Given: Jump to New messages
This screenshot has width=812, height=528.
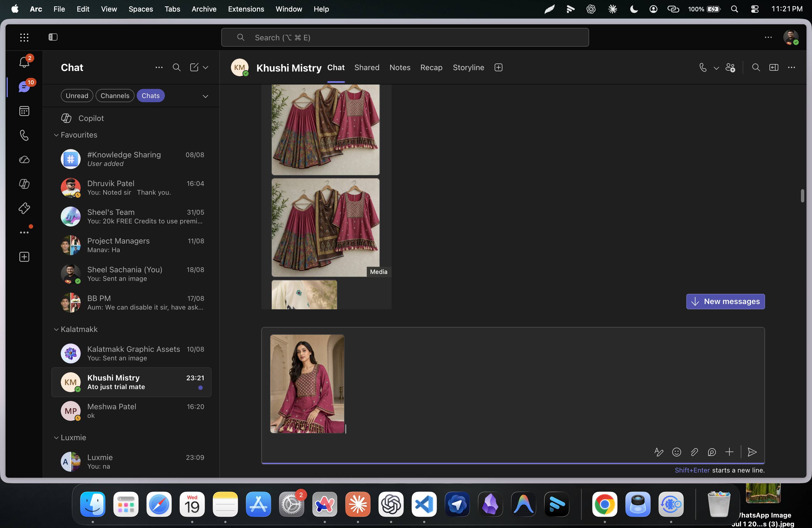Looking at the screenshot, I should click(x=725, y=302).
